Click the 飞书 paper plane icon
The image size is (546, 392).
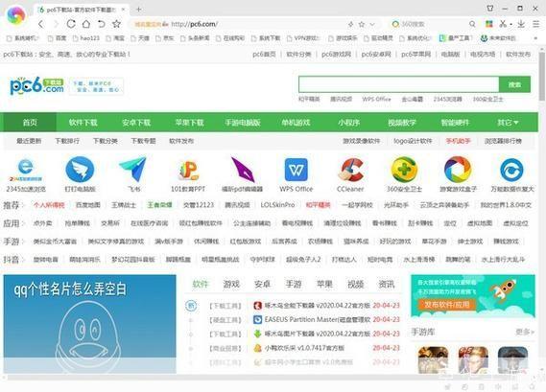(x=133, y=170)
